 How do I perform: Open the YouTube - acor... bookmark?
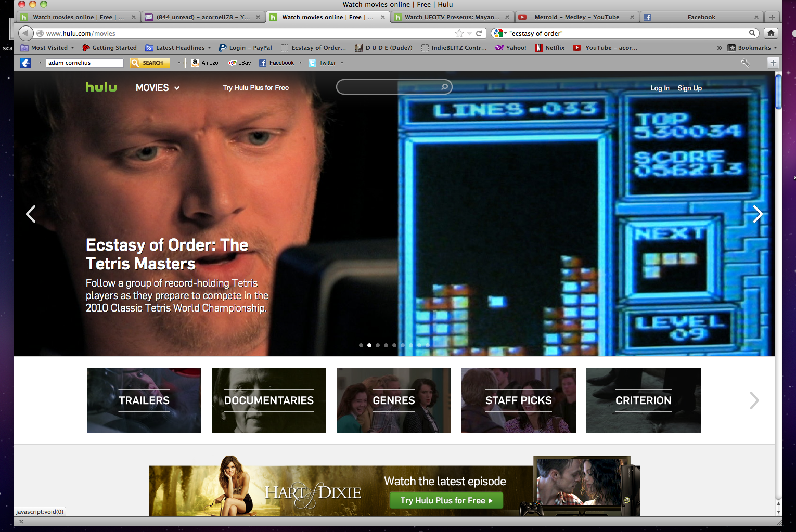point(605,48)
